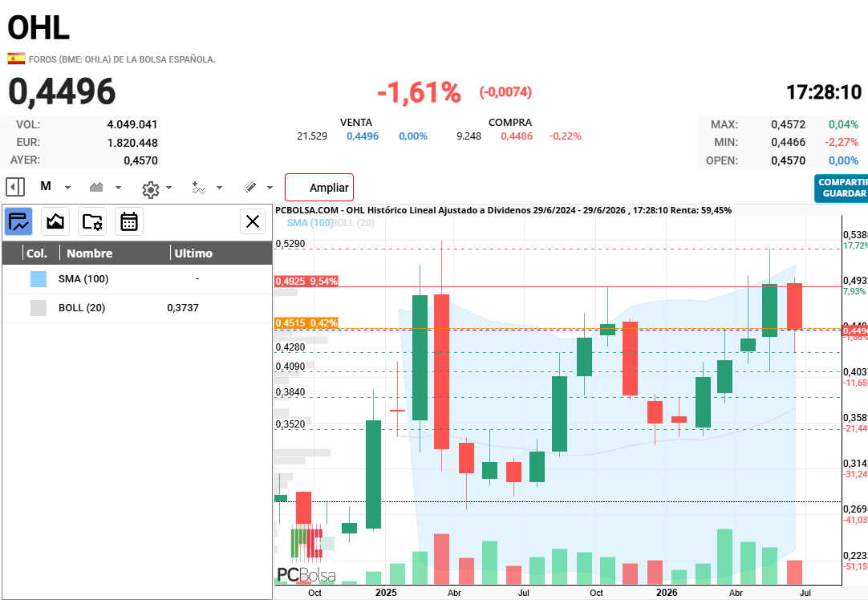Collapse the left side panel icon
The height and width of the screenshot is (600, 868).
point(15,187)
